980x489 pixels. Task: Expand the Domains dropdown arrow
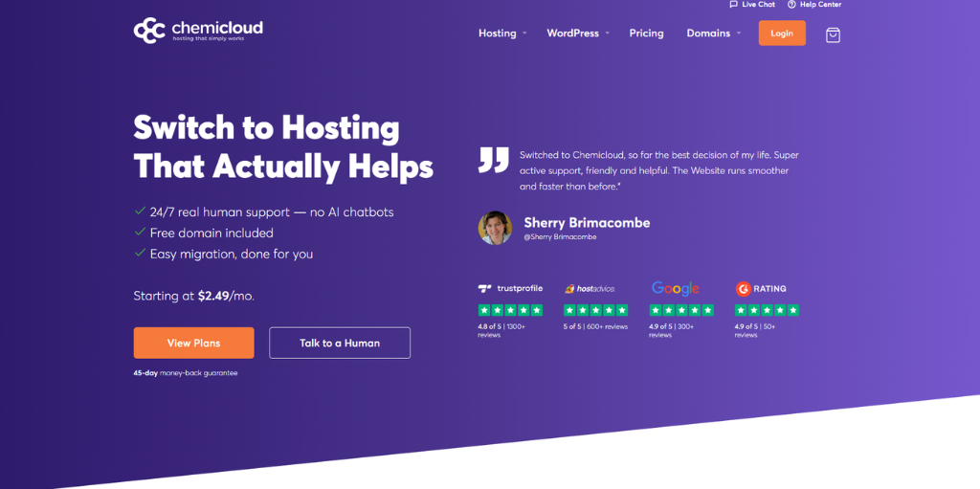[738, 33]
